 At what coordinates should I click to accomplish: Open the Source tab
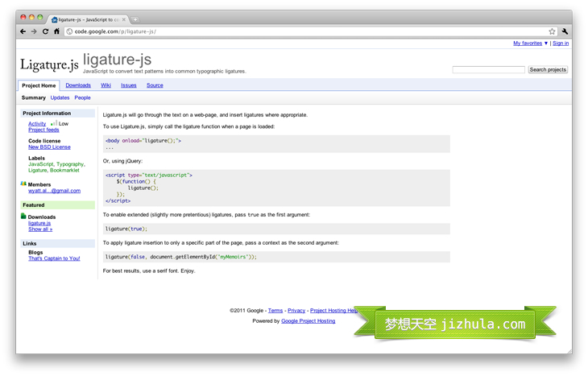click(155, 85)
